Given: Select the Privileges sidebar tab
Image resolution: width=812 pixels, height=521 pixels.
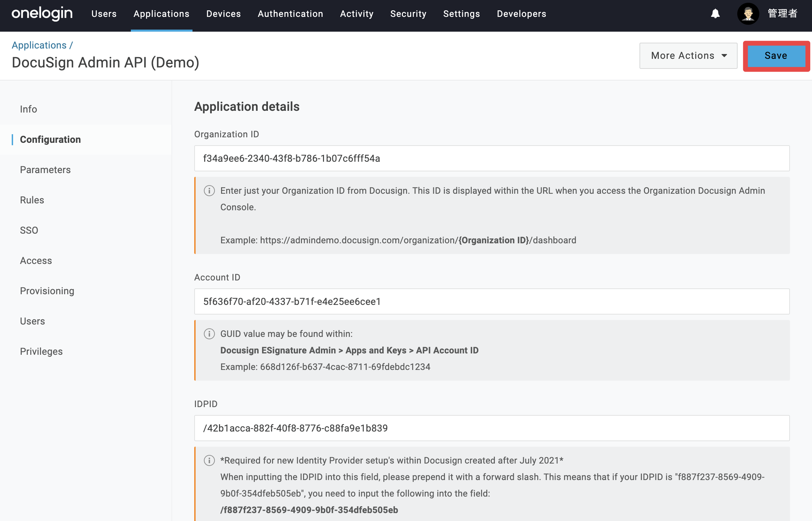Looking at the screenshot, I should pos(41,351).
